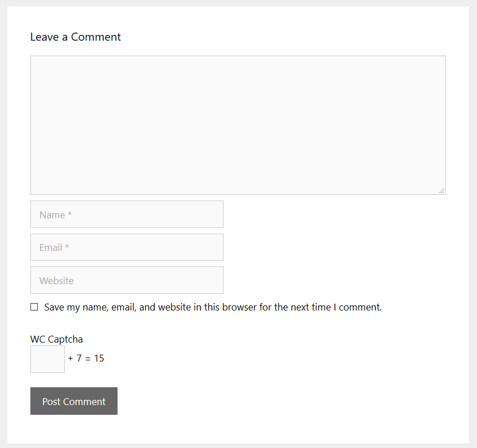Select the Website input field

click(x=127, y=280)
